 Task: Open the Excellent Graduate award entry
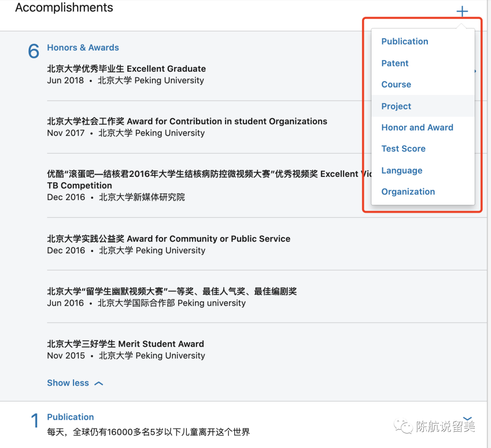[126, 69]
